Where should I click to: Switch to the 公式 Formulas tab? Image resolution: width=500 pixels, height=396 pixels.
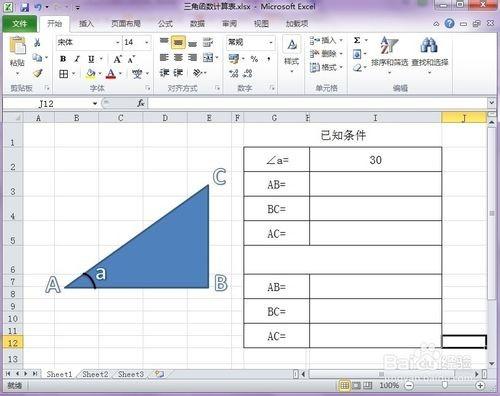pos(165,24)
